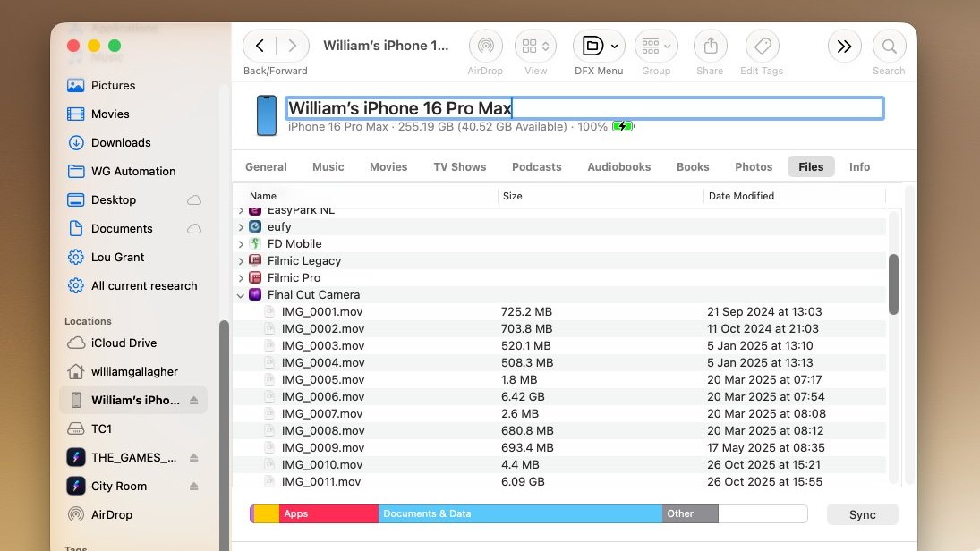The image size is (980, 551).
Task: Switch to the Podcasts tab
Action: [x=536, y=166]
